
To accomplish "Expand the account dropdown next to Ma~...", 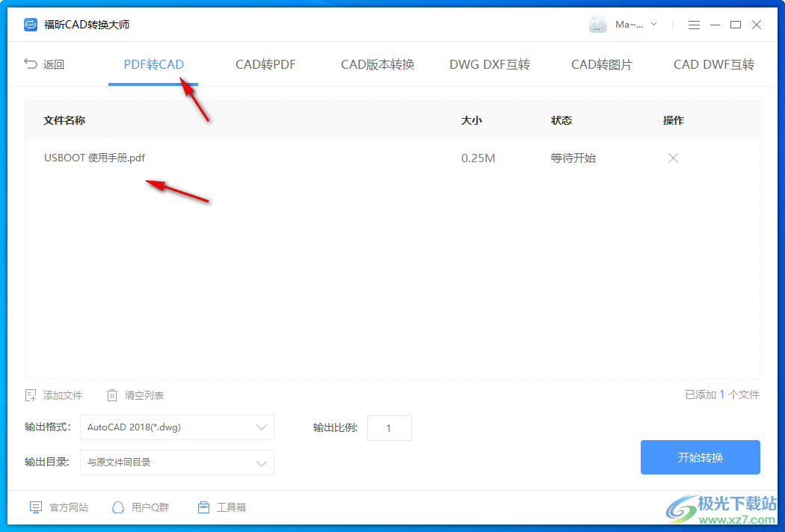I will (654, 24).
